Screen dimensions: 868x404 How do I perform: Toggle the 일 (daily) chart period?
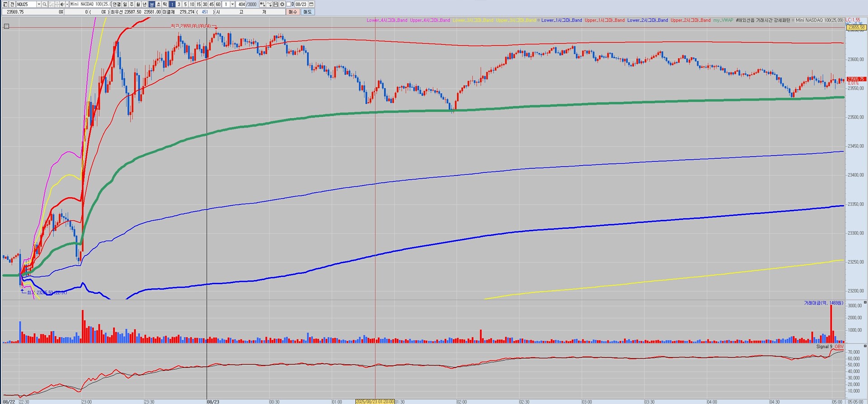point(125,4)
